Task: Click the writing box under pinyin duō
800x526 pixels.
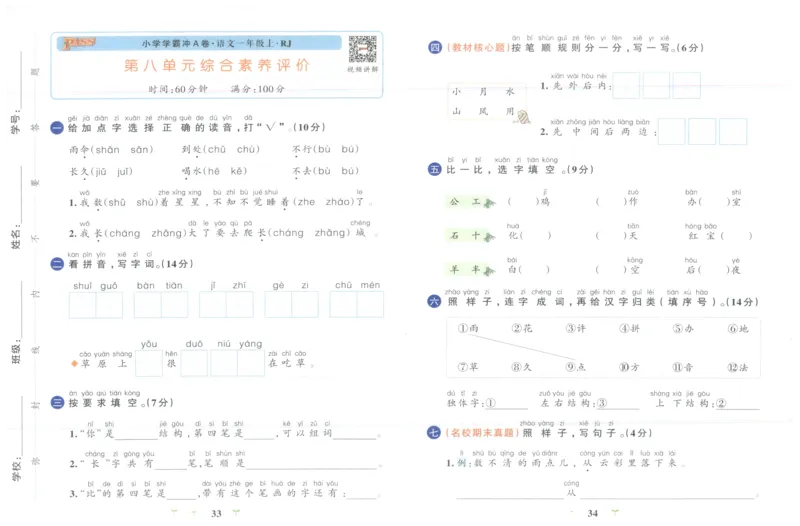Action: click(x=194, y=364)
